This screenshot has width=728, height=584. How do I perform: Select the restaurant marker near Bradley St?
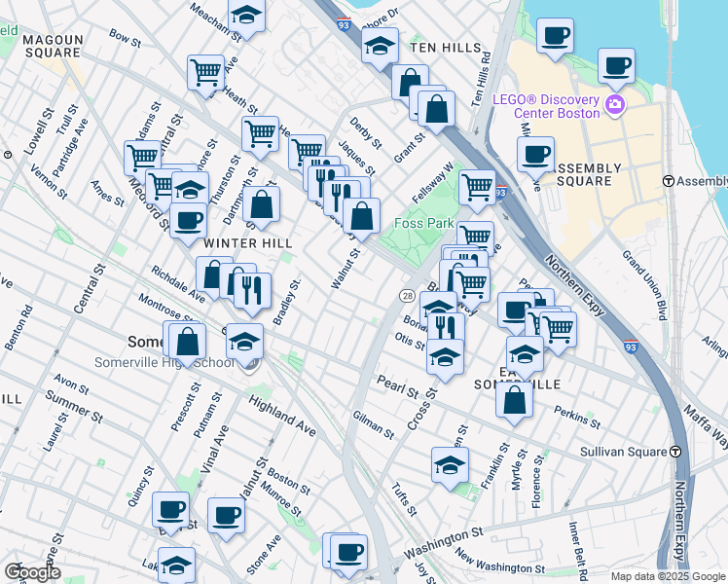[253, 292]
